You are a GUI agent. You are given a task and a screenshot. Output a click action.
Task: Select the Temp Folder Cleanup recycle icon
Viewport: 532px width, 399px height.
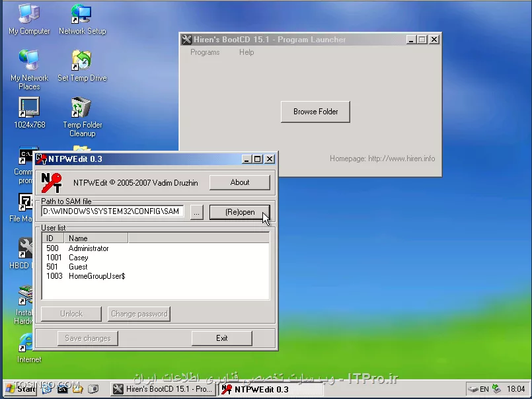pyautogui.click(x=81, y=107)
